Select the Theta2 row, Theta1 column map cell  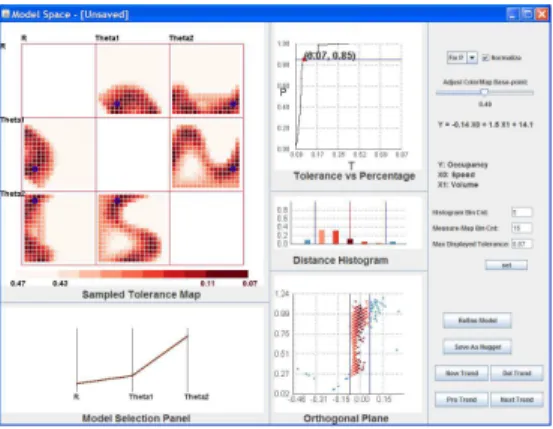pyautogui.click(x=132, y=228)
